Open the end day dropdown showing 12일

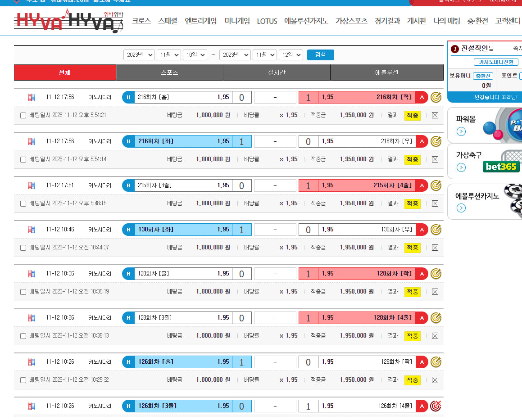click(x=291, y=55)
